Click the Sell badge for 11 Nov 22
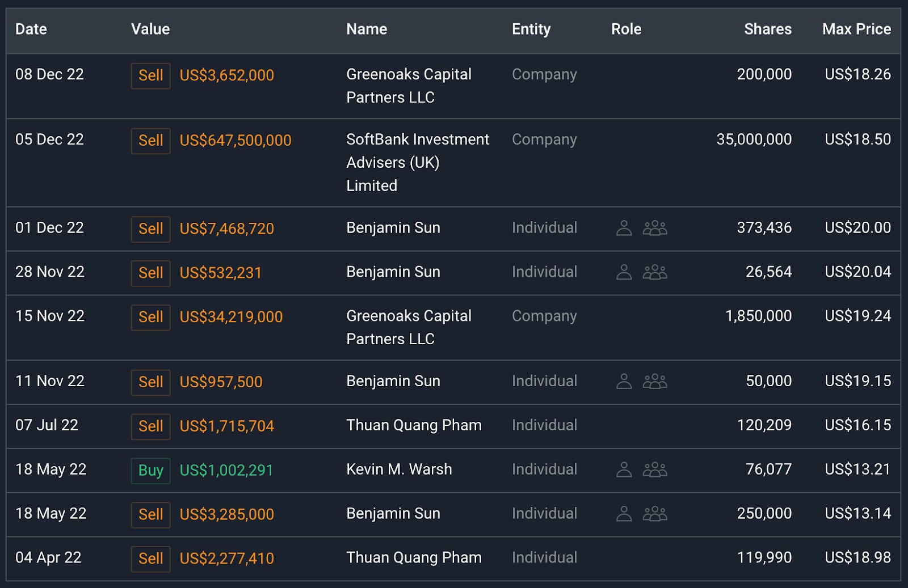Screen dimensions: 908x588 150,382
